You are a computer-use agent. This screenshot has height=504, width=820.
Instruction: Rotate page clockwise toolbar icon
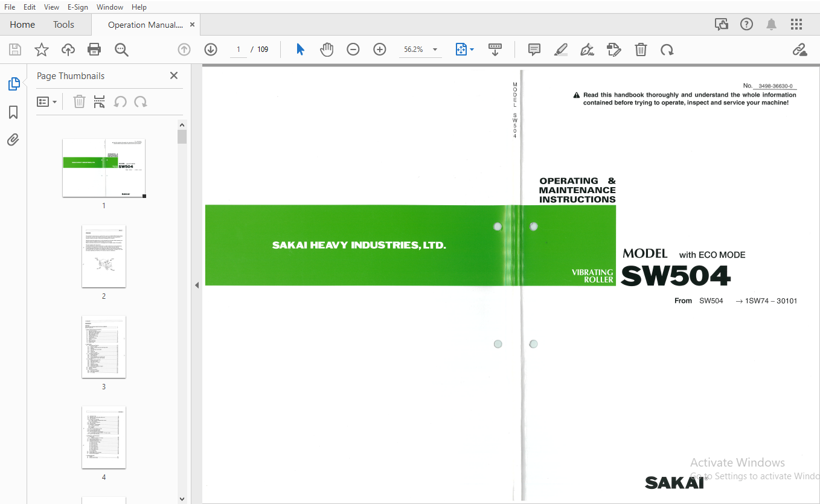pyautogui.click(x=667, y=49)
